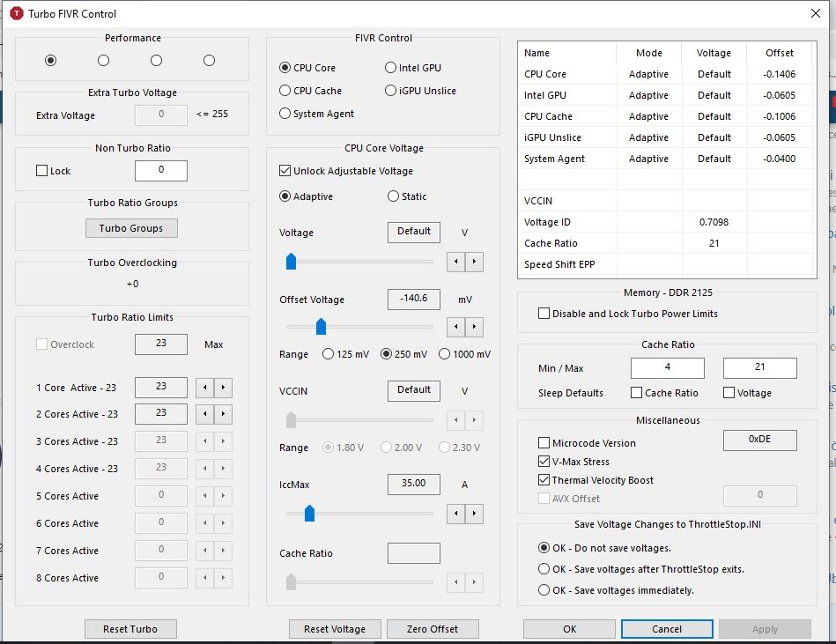Screen dimensions: 836x644
Task: Confirm with OK button
Action: (x=569, y=629)
